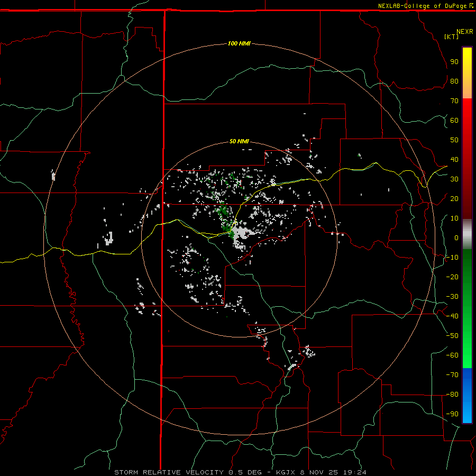The width and height of the screenshot is (476, 476).
Task: Select the positive 20 knot scale label
Action: 454,198
